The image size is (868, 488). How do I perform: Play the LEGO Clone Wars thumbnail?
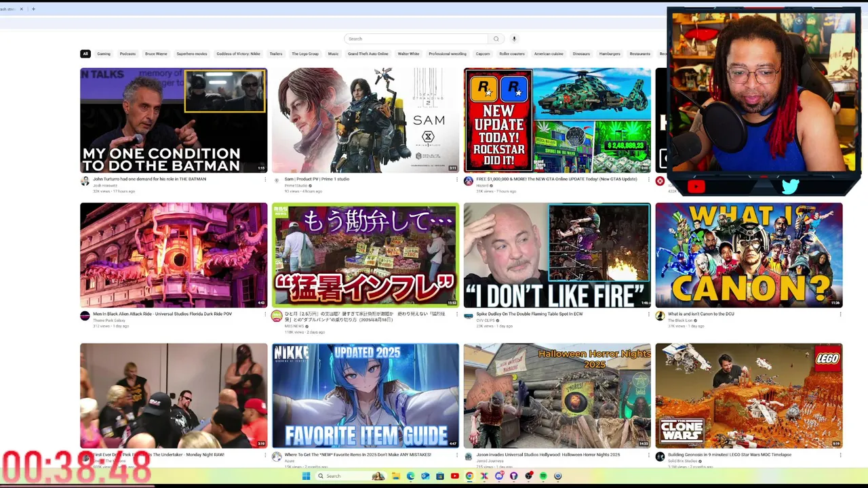749,395
